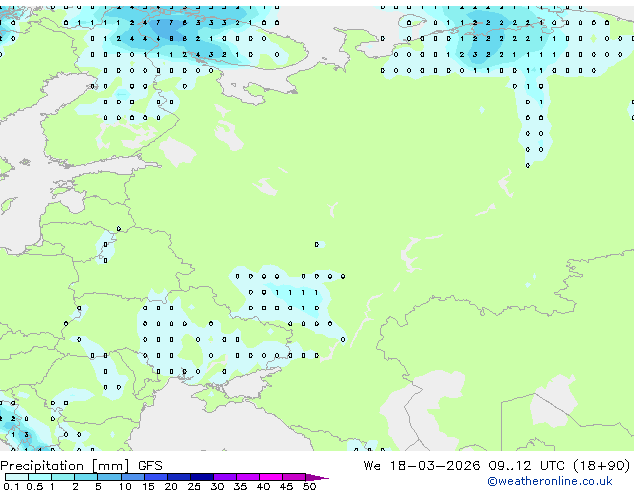The width and height of the screenshot is (634, 490).
Task: Click the 1–2 mm legend swatch
Action: point(63,477)
